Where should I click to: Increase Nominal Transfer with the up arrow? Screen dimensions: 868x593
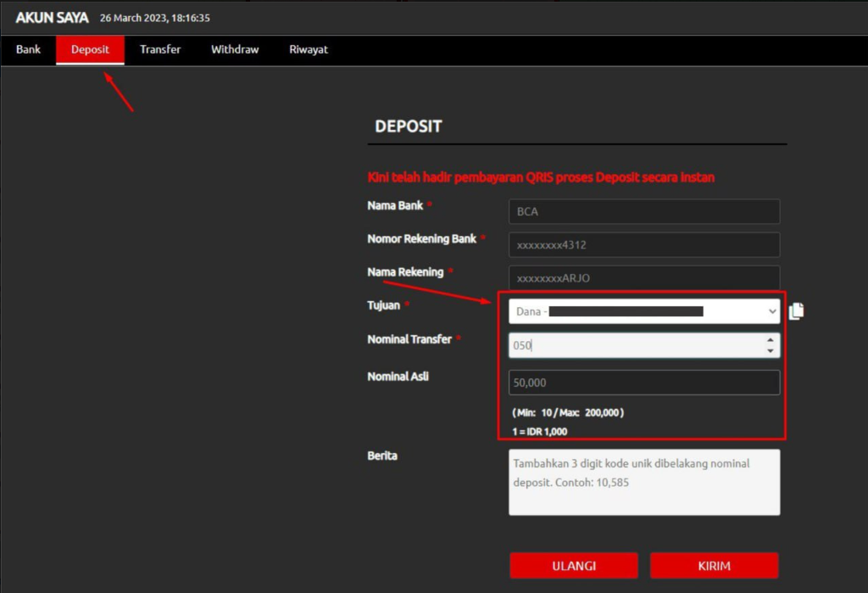(x=770, y=340)
